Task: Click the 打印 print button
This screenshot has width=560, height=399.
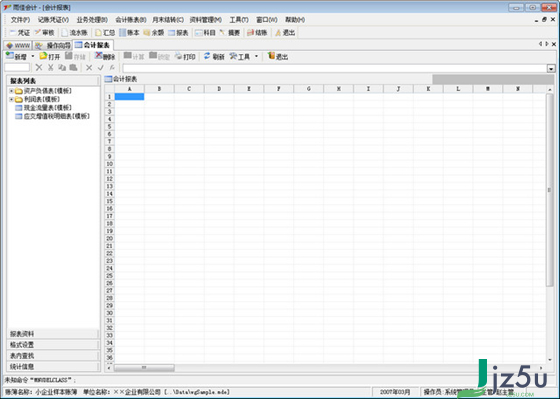Action: (185, 56)
